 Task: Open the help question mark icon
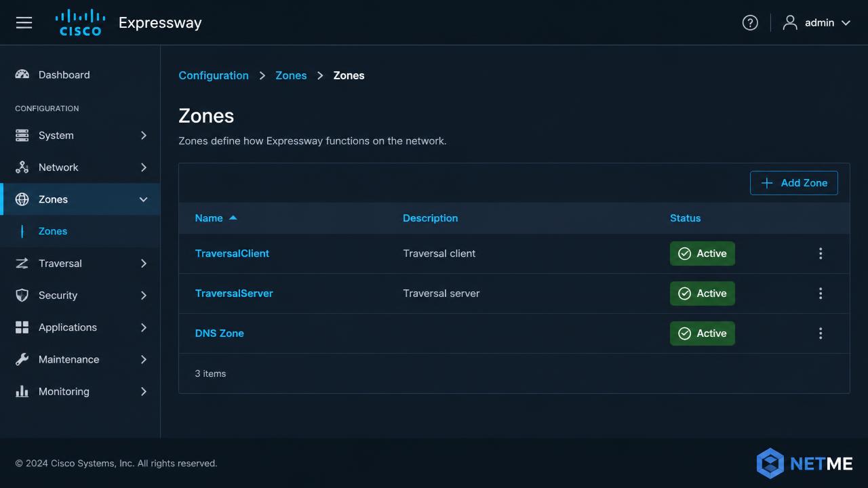750,22
